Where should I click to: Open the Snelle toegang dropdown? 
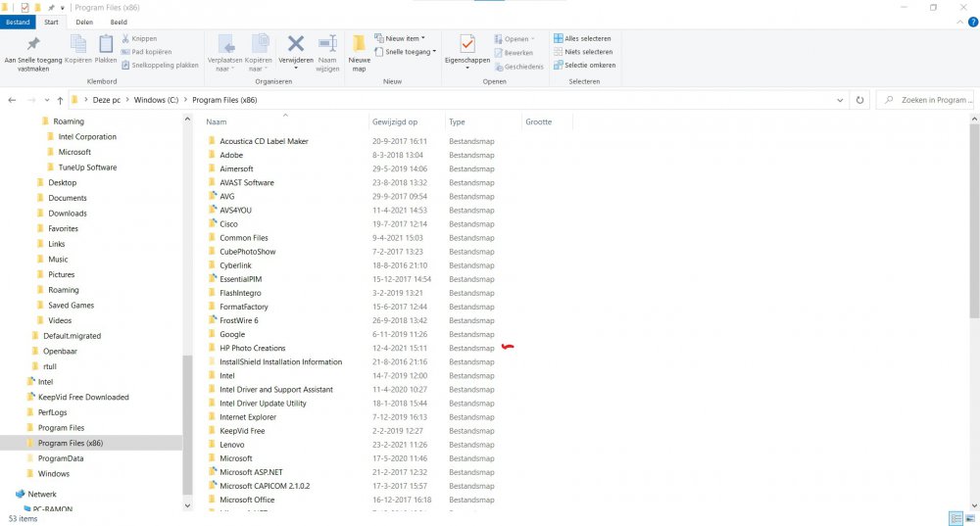[x=409, y=52]
